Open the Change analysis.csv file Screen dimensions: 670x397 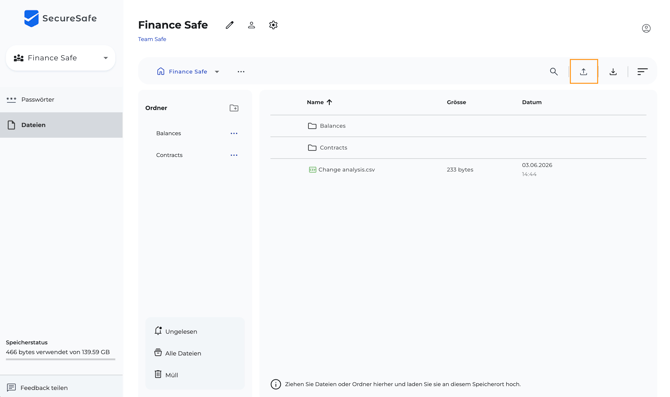[x=347, y=170]
